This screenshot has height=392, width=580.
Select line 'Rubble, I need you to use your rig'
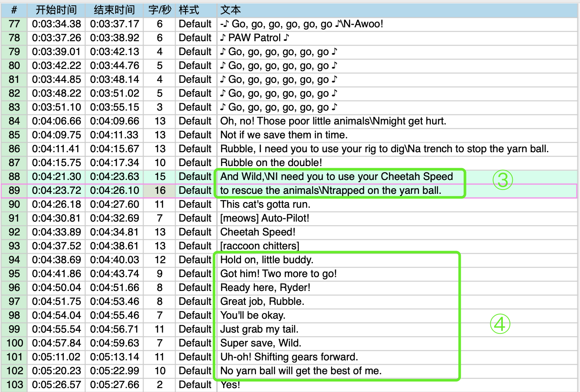(x=384, y=149)
